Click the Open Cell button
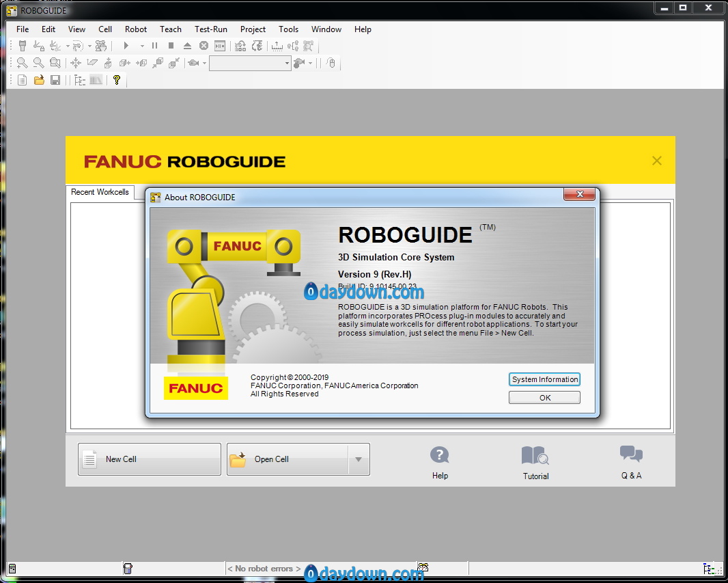The height and width of the screenshot is (583, 728). [288, 459]
